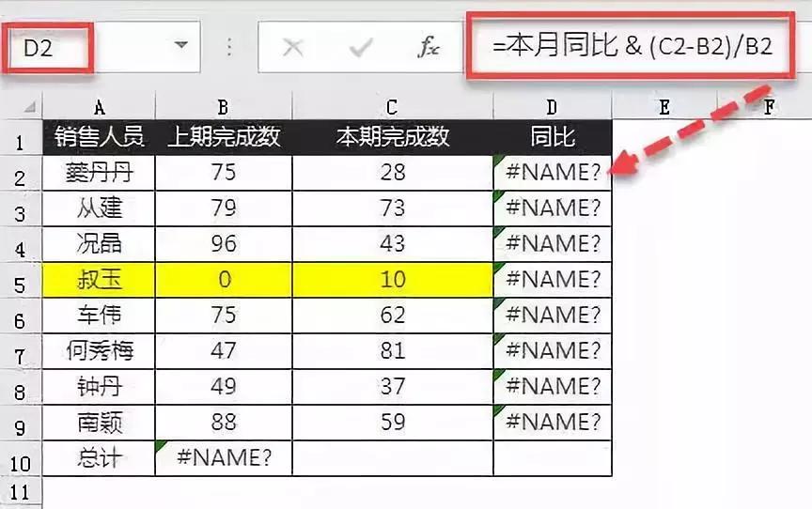Select row 10 header
This screenshot has width=812, height=509.
[20, 459]
